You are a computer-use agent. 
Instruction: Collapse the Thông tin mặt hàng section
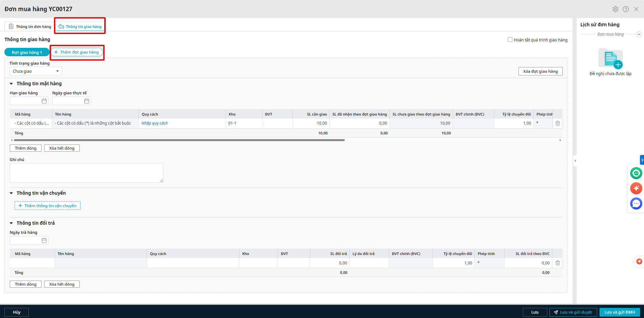tap(11, 84)
